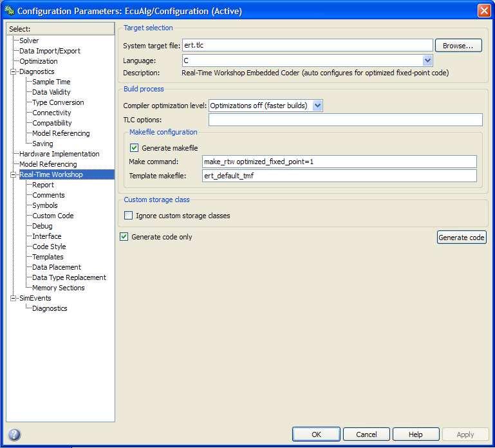Collapse the SimEvents tree node
495x448 pixels.
point(13,298)
